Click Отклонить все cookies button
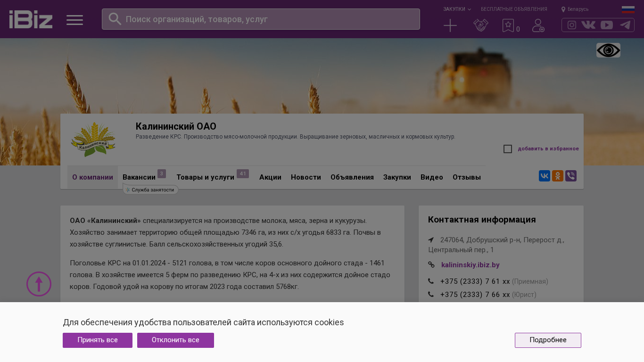This screenshot has width=644, height=362. click(x=175, y=340)
